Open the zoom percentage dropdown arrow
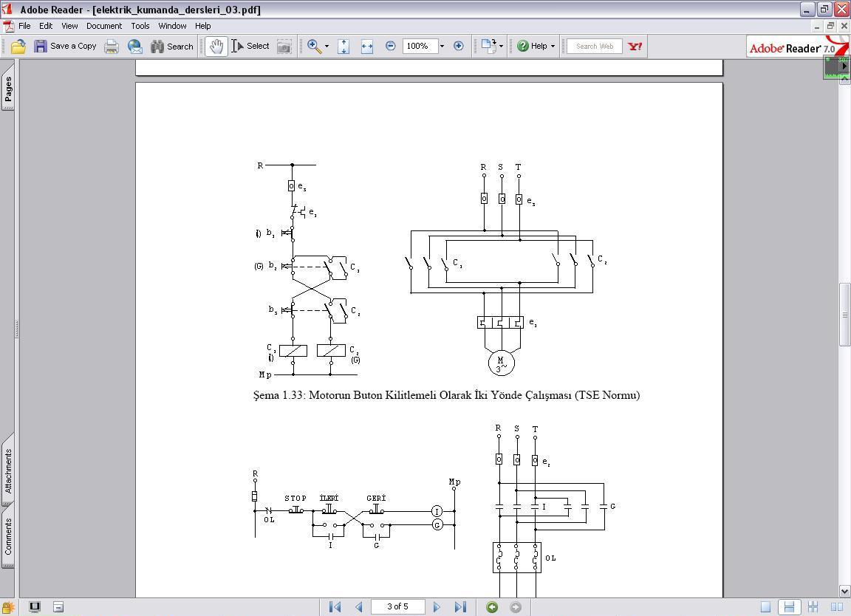Image resolution: width=851 pixels, height=616 pixels. tap(442, 46)
